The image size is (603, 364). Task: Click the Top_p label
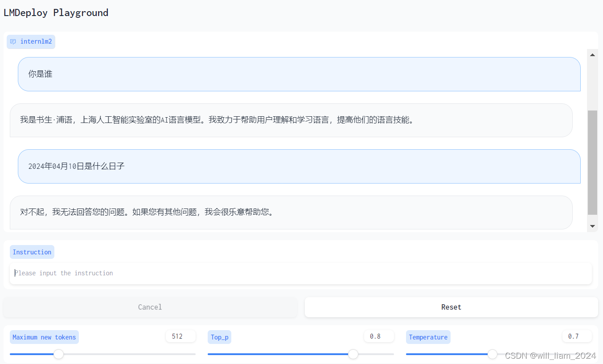click(x=219, y=337)
